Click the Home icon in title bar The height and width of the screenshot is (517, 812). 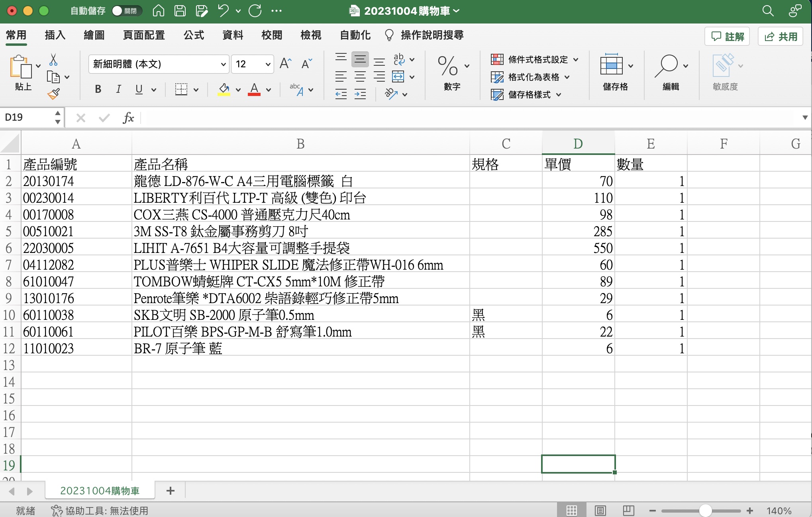pyautogui.click(x=159, y=11)
